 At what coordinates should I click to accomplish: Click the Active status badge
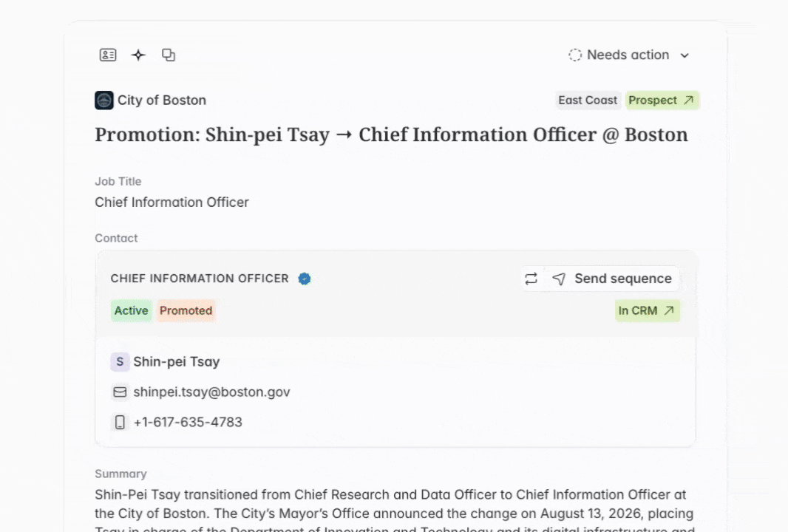tap(131, 310)
